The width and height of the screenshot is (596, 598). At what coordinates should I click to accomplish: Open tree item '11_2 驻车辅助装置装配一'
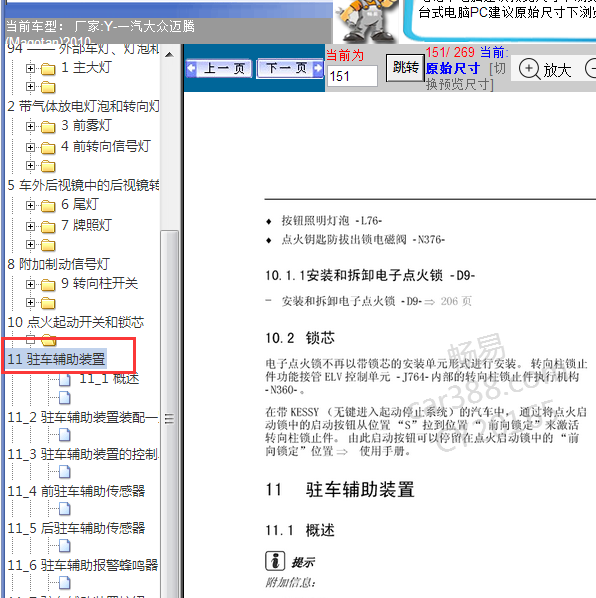click(82, 417)
